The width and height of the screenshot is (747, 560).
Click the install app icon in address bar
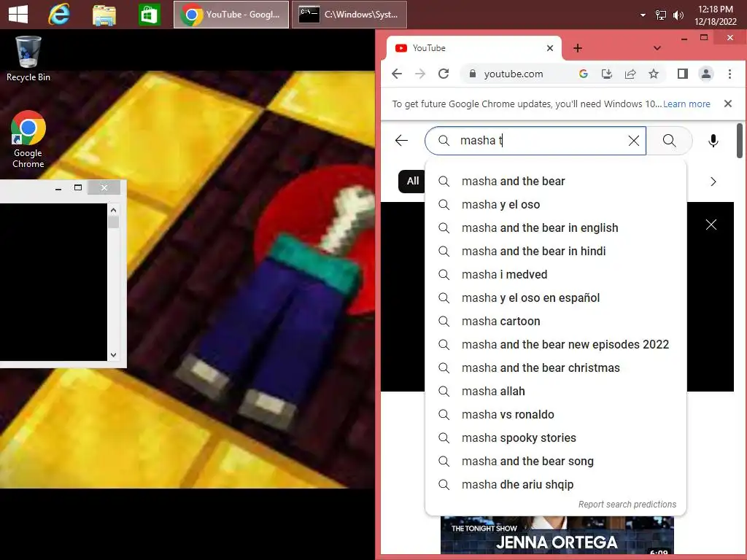point(606,74)
